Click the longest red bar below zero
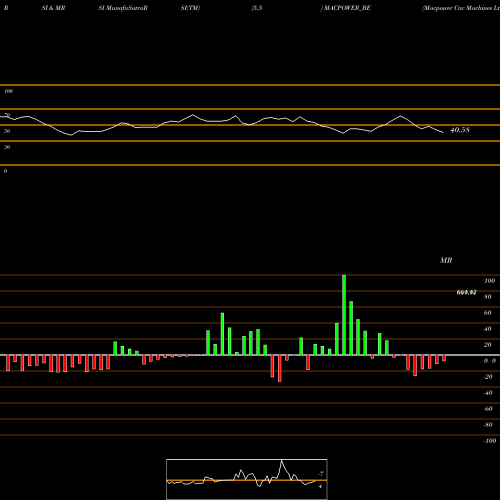The width and height of the screenshot is (500, 500). (x=280, y=368)
